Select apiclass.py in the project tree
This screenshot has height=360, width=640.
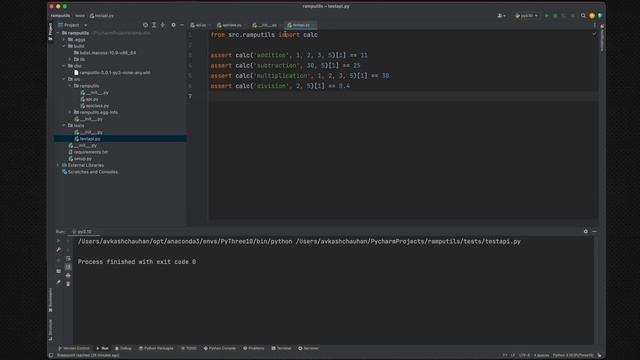pos(95,106)
